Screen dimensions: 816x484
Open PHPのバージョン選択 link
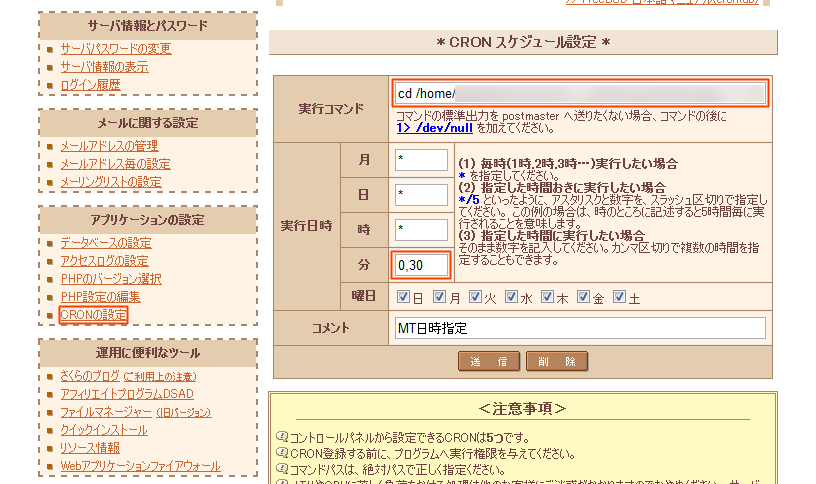click(x=111, y=279)
